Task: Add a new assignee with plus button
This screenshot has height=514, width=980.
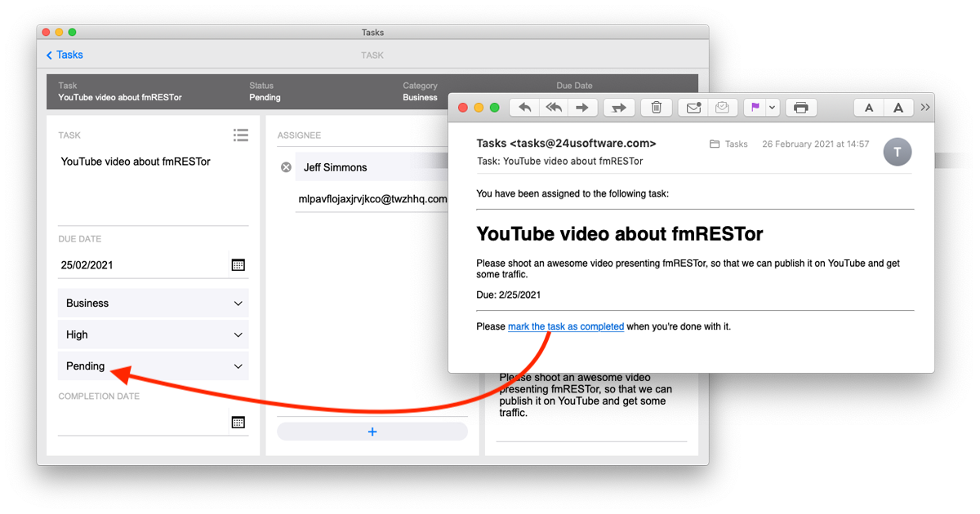Action: (x=372, y=432)
